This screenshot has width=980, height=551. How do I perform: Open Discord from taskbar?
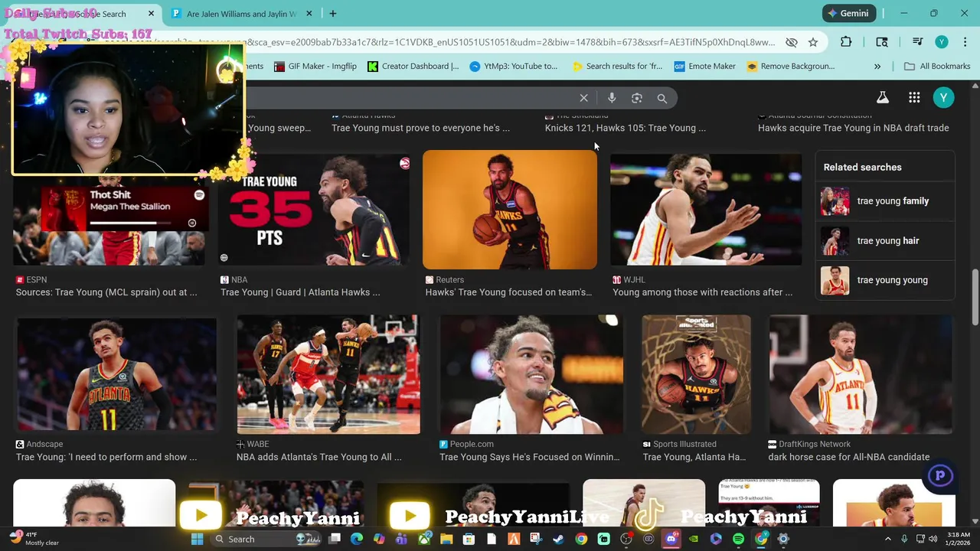click(x=671, y=540)
